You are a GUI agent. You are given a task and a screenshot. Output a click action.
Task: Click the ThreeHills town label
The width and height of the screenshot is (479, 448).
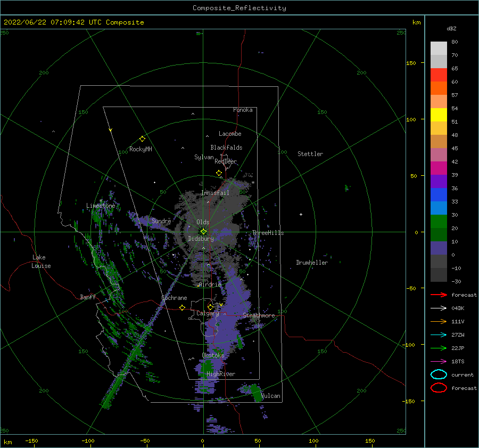click(x=268, y=233)
